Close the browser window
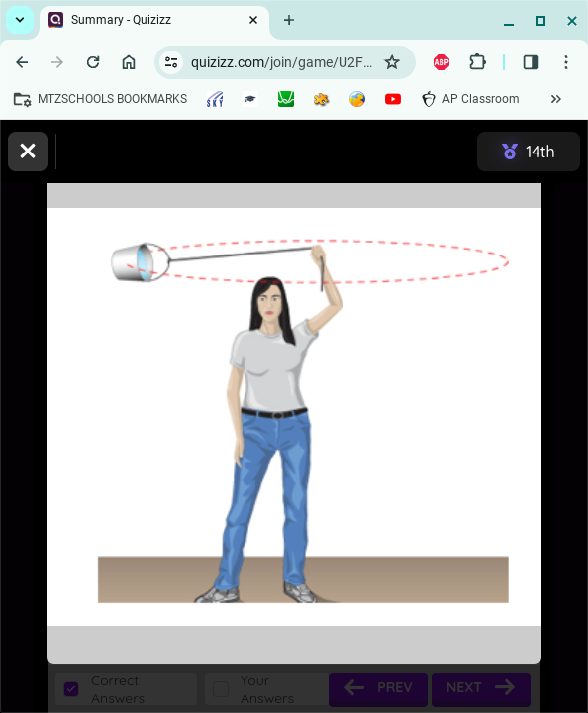Screen dimensions: 588x713 point(572,21)
